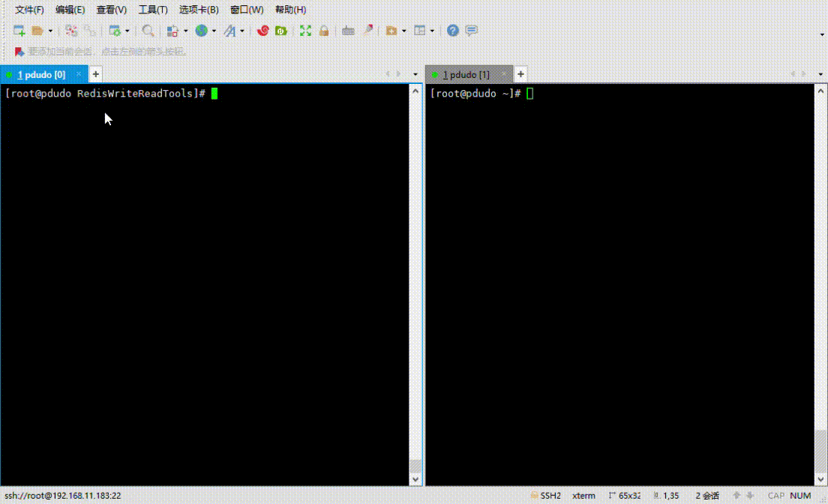Add new tab beside pdudo [1]
Viewport: 828px width, 504px height.
pos(520,74)
